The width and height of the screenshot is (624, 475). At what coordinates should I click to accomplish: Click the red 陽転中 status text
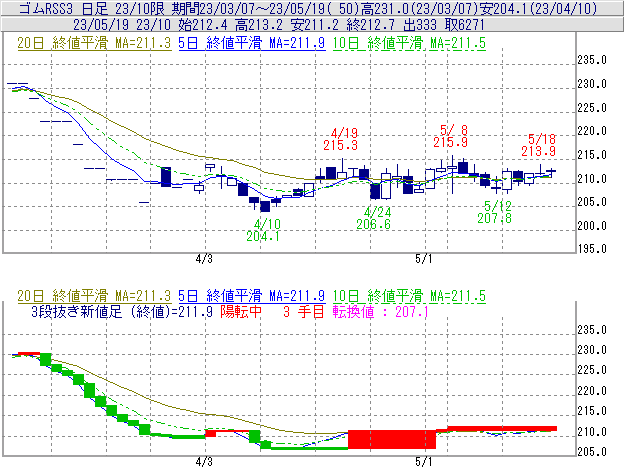pos(241,311)
